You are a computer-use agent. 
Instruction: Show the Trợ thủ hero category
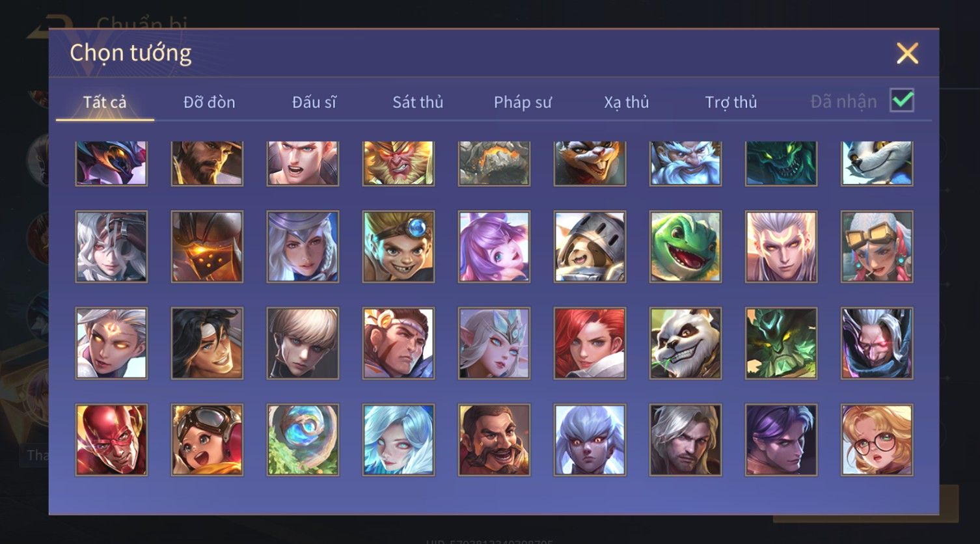731,102
